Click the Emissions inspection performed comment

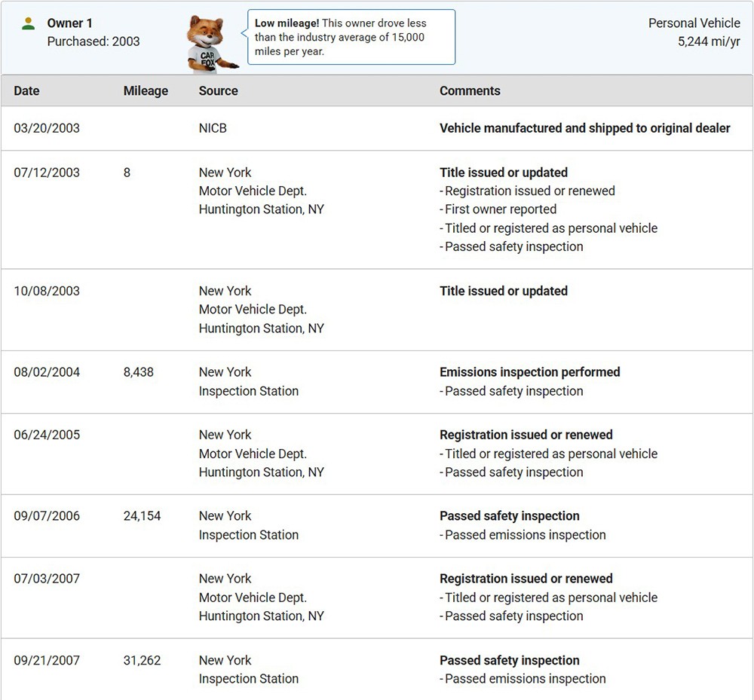pos(529,372)
